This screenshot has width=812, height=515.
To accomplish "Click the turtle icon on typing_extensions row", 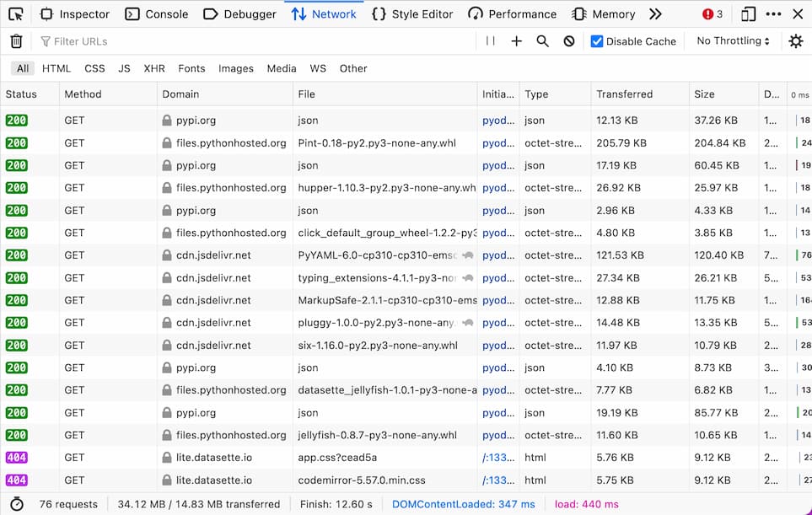I will pos(468,278).
